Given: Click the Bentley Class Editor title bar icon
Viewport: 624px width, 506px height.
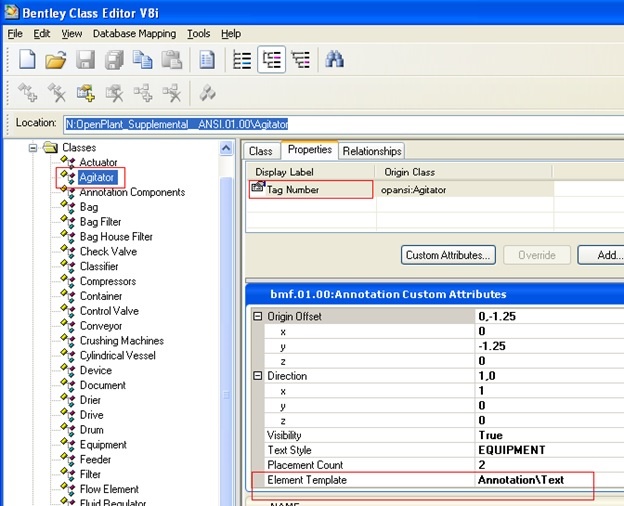Looking at the screenshot, I should 11,12.
